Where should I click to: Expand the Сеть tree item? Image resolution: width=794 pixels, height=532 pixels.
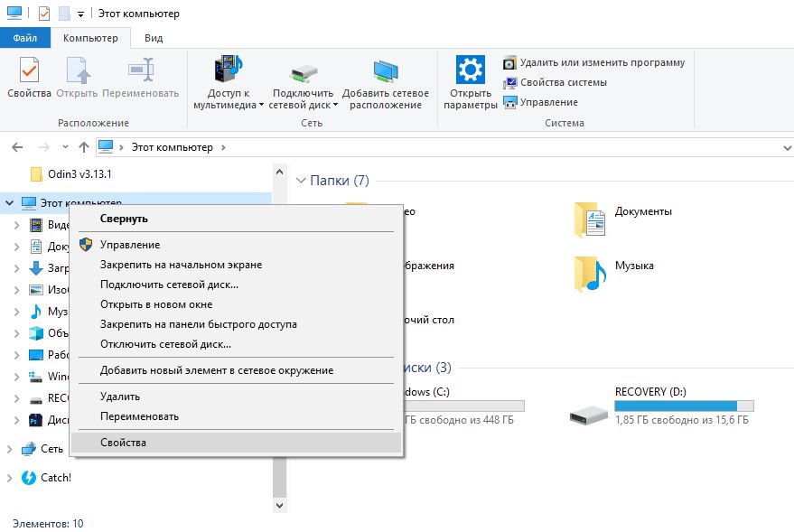coord(8,448)
